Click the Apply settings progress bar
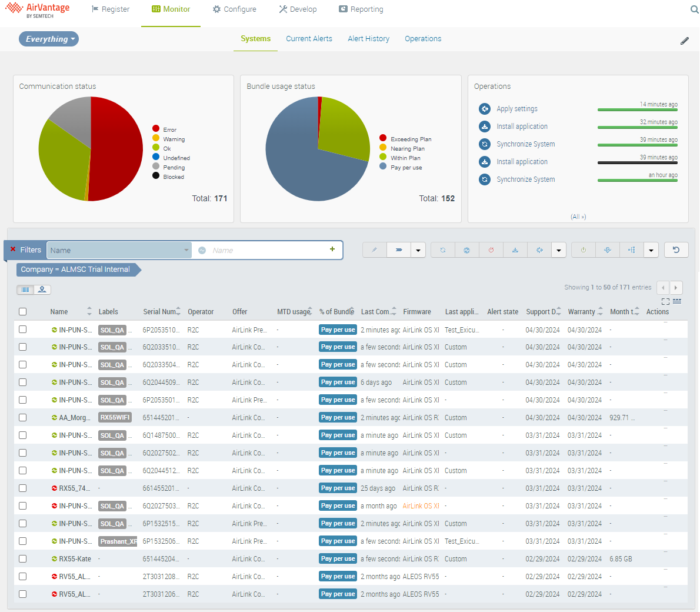 [637, 109]
